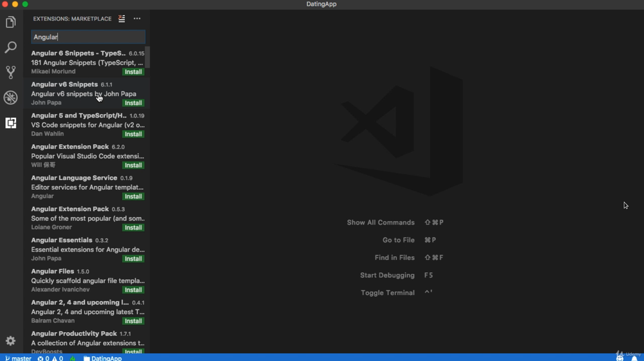Install Angular Essentials by John Papa

[x=133, y=259]
